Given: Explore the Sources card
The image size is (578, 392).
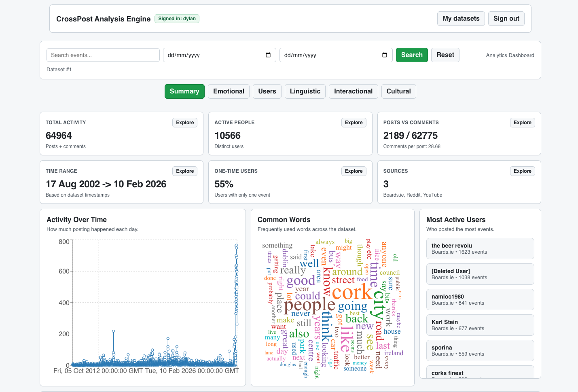Looking at the screenshot, I should click(522, 171).
